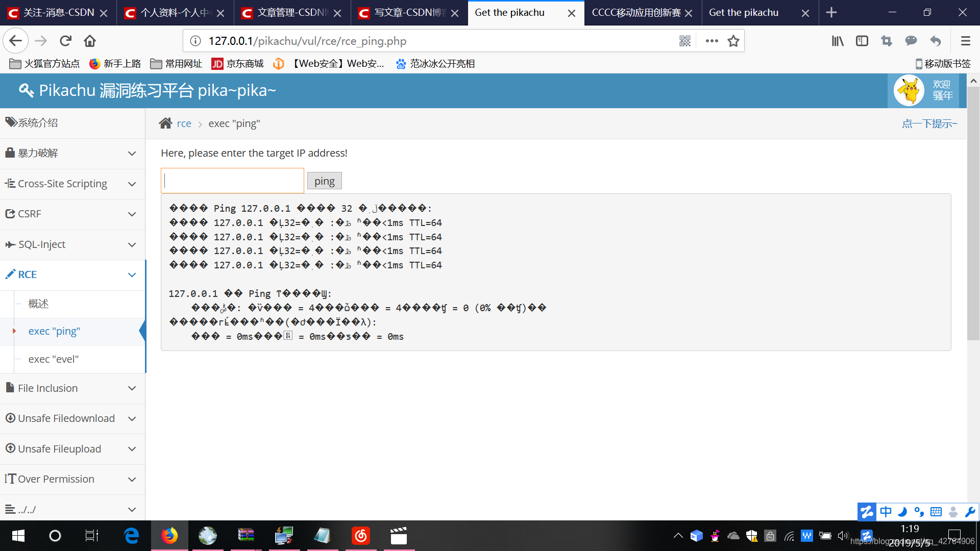980x551 pixels.
Task: Open the 概述 sidebar item
Action: (x=39, y=304)
